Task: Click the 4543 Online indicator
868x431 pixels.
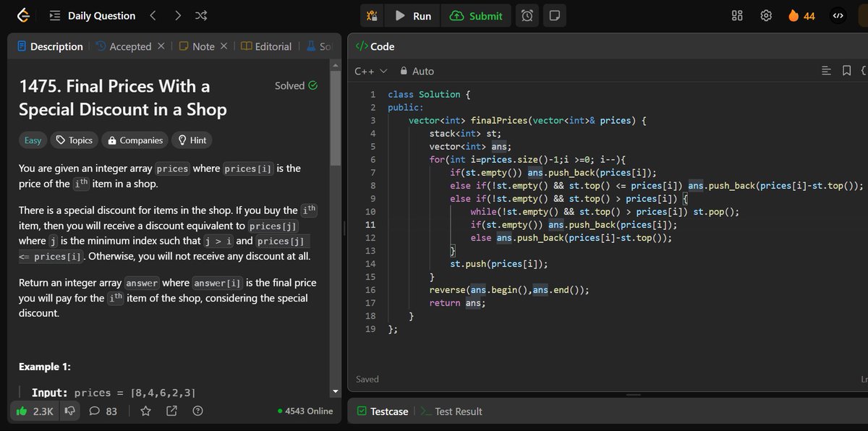Action: tap(305, 411)
